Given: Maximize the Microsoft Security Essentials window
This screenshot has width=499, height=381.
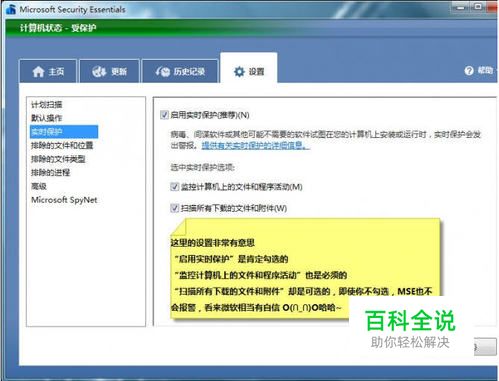Looking at the screenshot, I should [x=478, y=7].
